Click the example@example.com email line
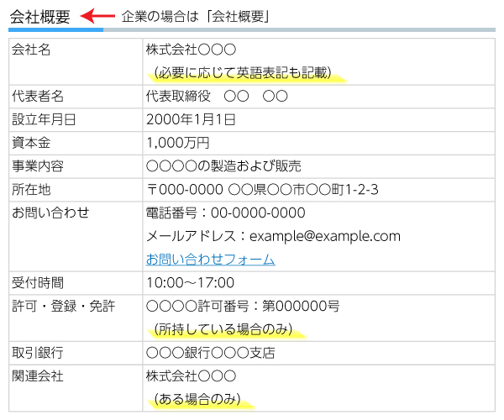This screenshot has width=504, height=420. point(273,236)
